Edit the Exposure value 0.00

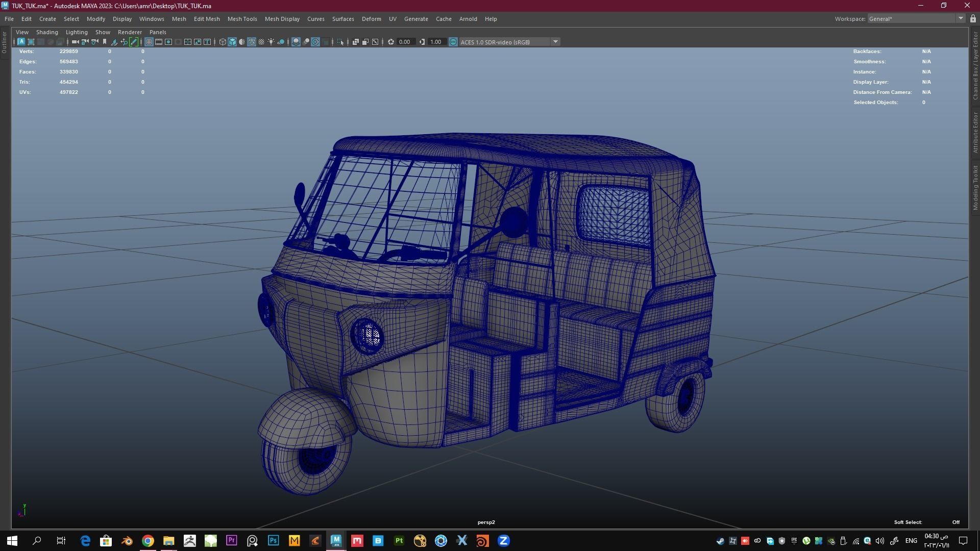click(x=405, y=42)
